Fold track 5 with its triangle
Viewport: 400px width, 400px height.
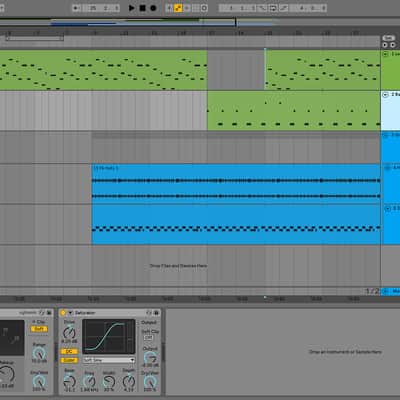click(387, 209)
